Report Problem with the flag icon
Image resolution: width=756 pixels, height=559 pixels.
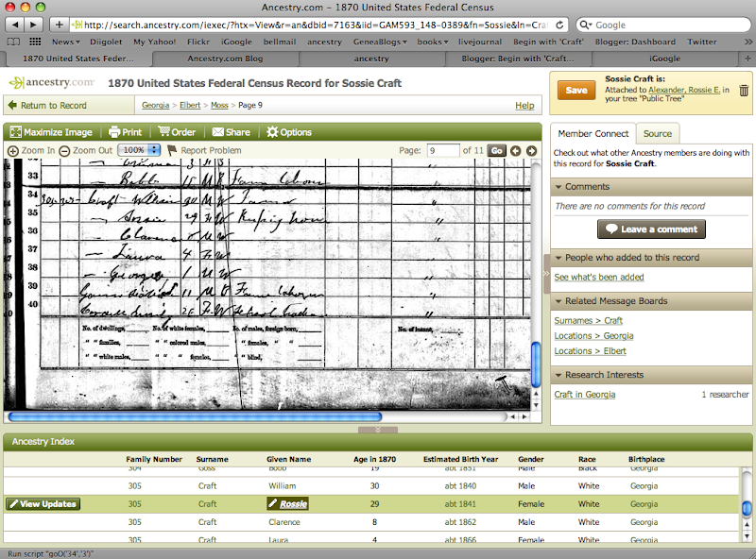click(204, 150)
